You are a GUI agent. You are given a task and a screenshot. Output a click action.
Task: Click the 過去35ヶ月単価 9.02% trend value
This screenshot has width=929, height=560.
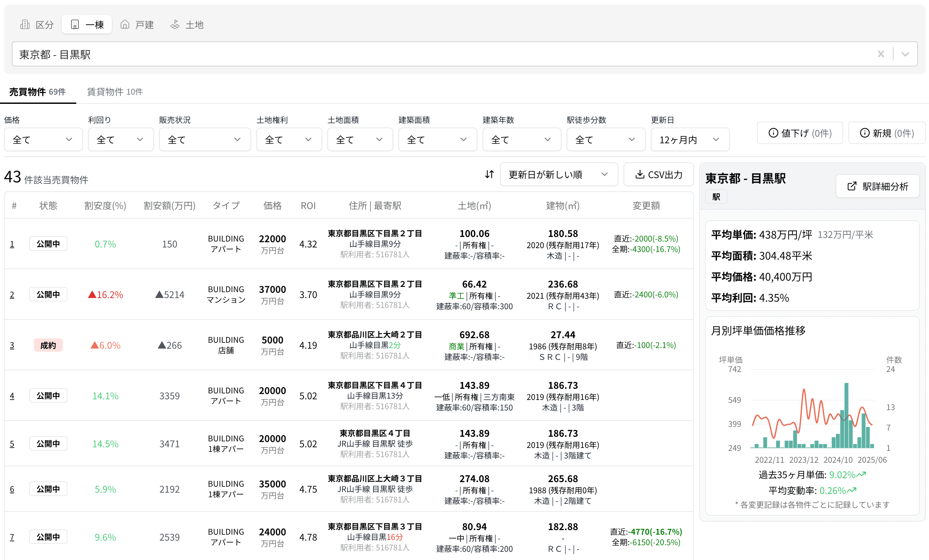pos(812,475)
